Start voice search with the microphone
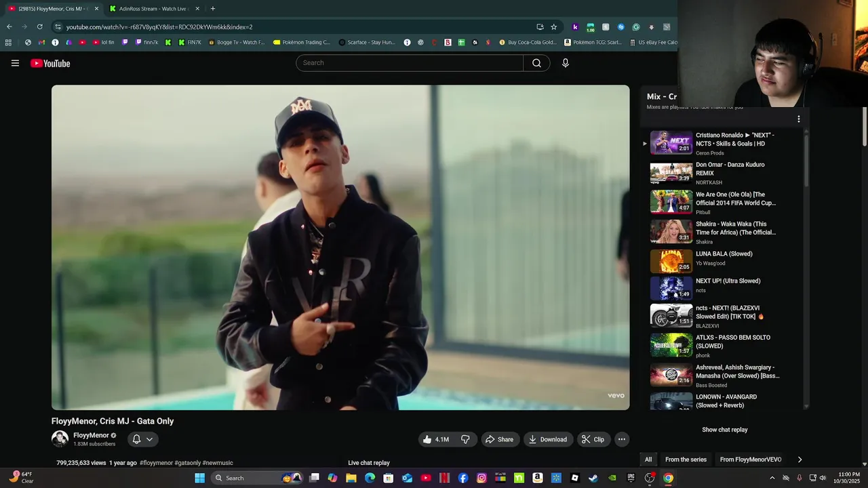 coord(566,63)
